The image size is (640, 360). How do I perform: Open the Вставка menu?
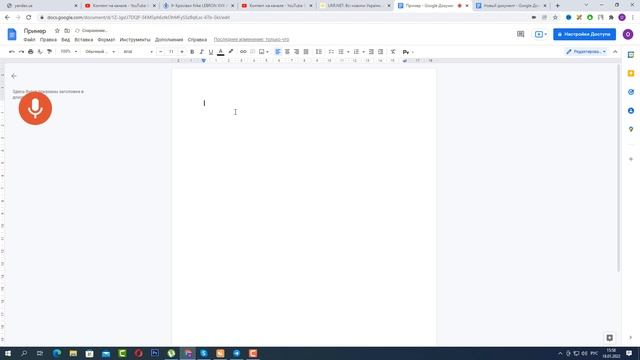click(84, 40)
